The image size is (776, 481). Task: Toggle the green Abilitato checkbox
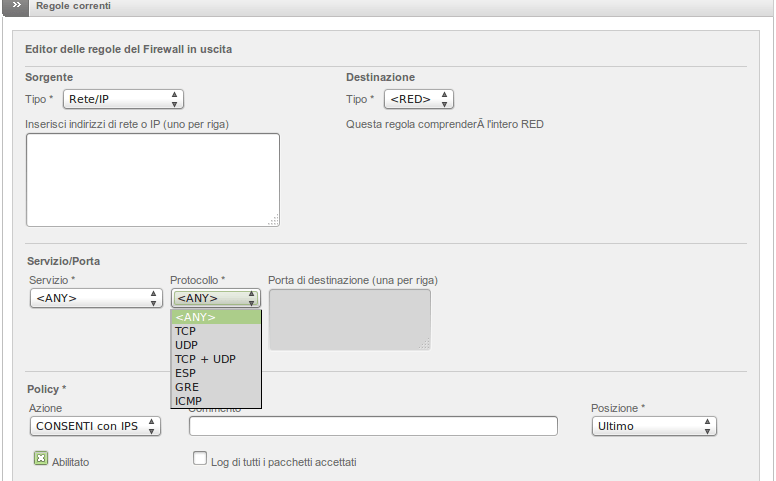(x=41, y=459)
